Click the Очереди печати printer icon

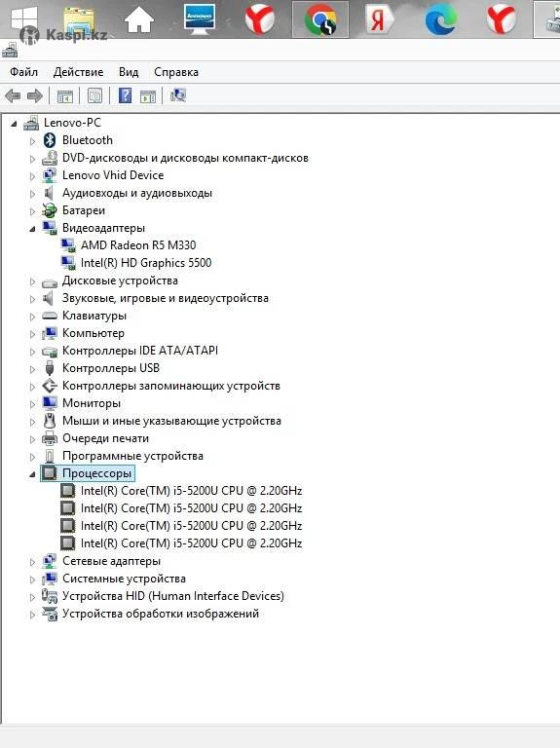click(x=50, y=438)
